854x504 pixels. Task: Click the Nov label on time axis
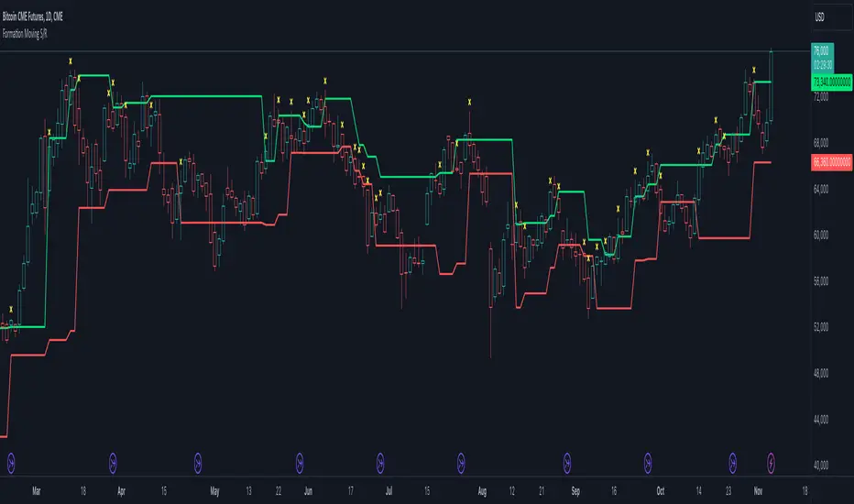click(x=758, y=491)
